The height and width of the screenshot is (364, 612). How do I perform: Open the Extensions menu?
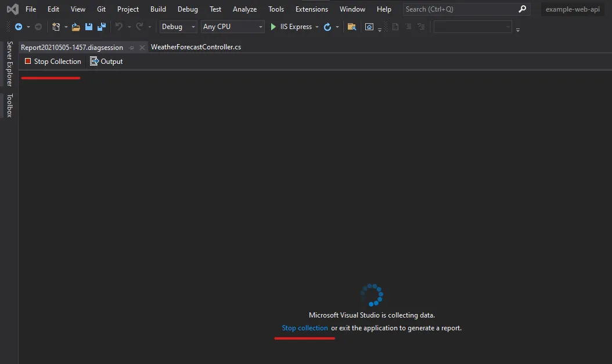(312, 9)
